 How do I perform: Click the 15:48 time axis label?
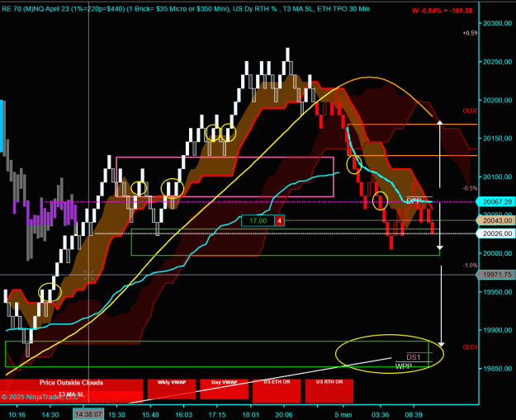[x=150, y=415]
